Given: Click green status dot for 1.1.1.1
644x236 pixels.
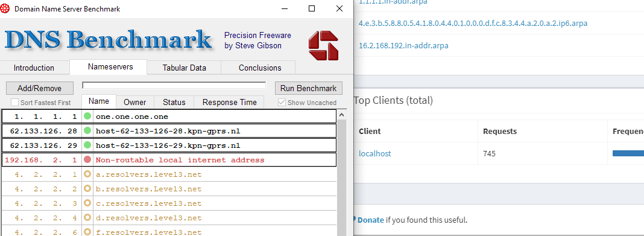Looking at the screenshot, I should point(87,116).
